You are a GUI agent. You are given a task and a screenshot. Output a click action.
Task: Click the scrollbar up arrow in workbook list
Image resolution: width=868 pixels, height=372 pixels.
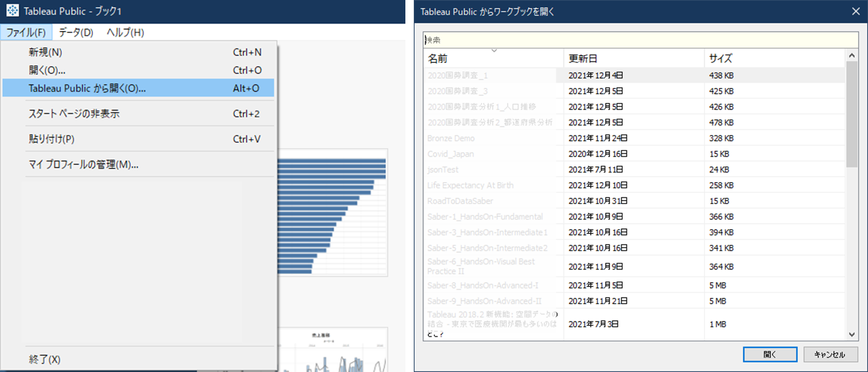pyautogui.click(x=852, y=56)
